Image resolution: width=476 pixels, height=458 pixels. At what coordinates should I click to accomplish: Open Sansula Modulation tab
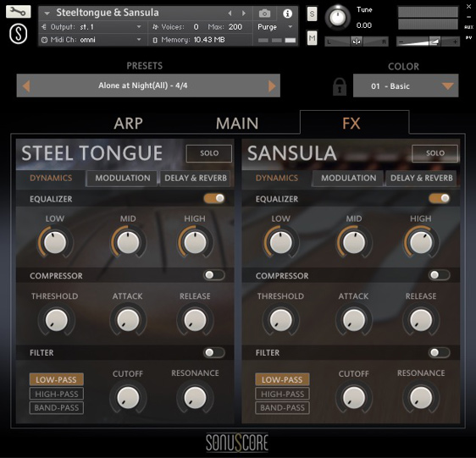348,178
